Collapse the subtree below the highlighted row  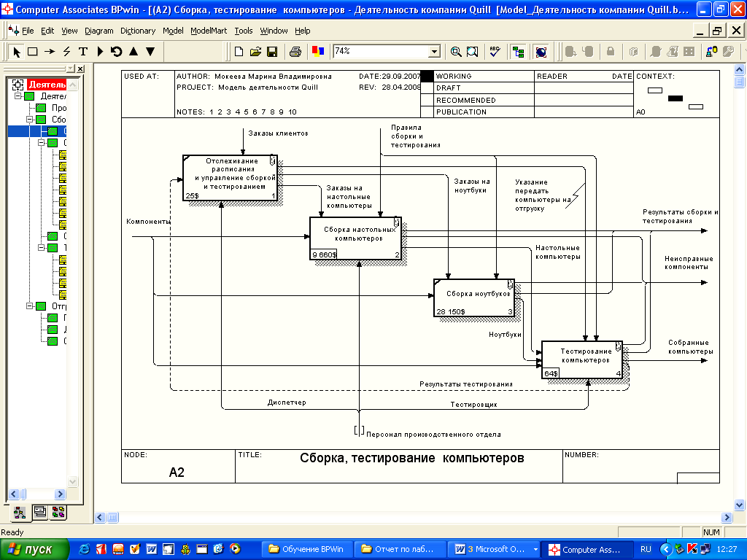[41, 142]
